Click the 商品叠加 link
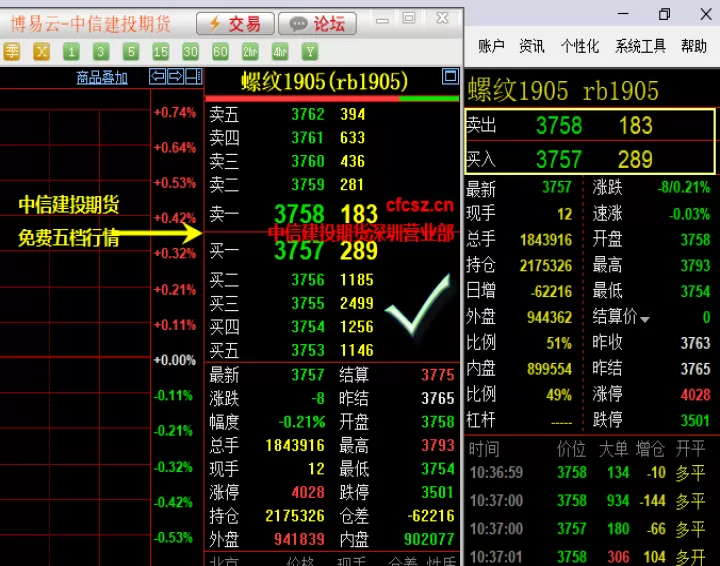This screenshot has height=566, width=720. [102, 78]
